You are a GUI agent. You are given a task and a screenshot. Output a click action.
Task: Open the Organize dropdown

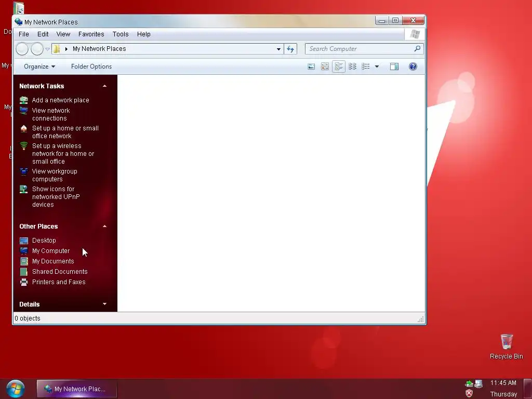pyautogui.click(x=39, y=66)
